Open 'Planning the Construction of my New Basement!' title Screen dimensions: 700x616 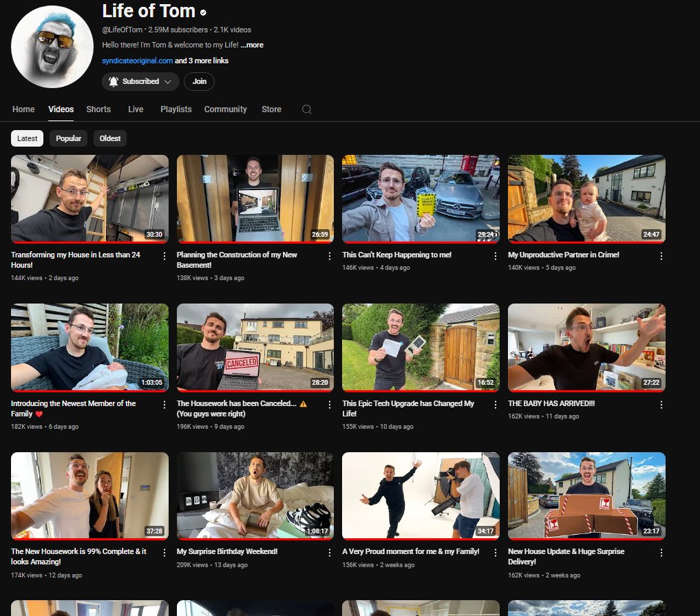click(x=237, y=259)
